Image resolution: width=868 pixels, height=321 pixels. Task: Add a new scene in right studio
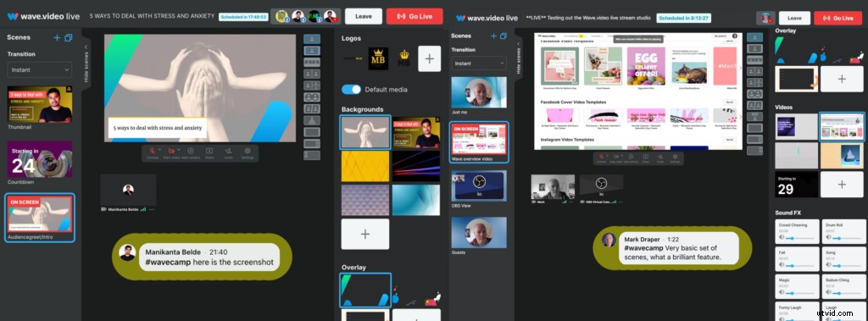click(x=493, y=36)
